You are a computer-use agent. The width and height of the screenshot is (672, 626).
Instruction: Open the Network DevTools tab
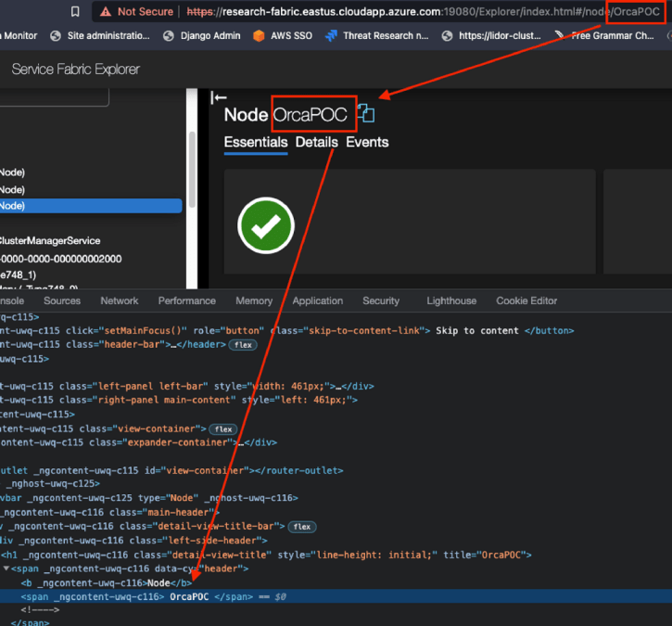120,300
